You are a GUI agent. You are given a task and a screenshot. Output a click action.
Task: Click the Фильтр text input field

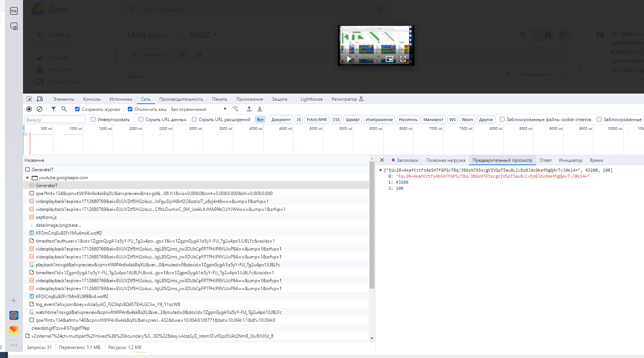click(55, 120)
